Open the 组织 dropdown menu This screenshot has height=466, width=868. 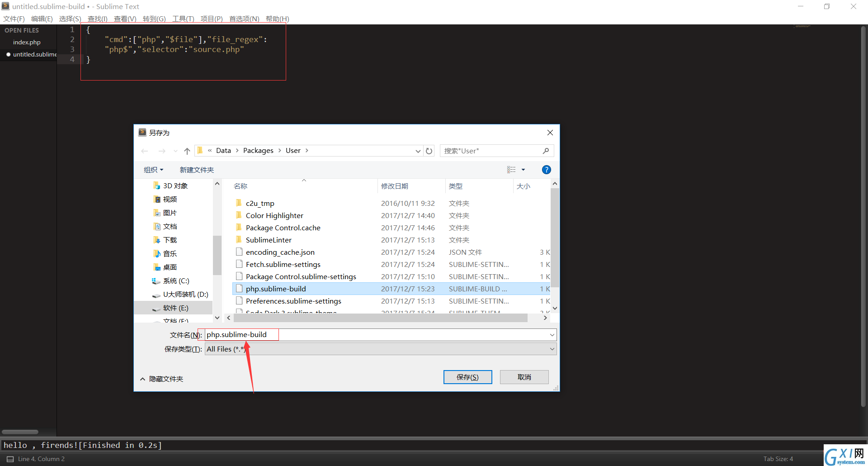tap(153, 170)
